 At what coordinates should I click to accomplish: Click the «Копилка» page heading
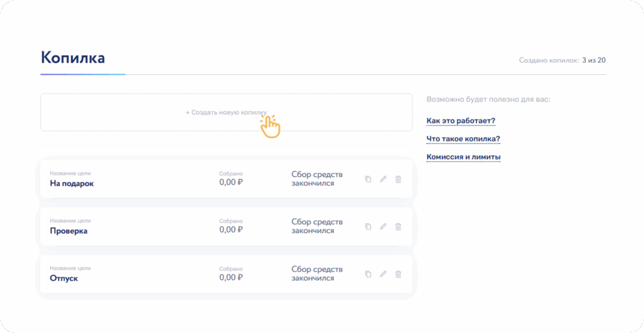(x=72, y=58)
